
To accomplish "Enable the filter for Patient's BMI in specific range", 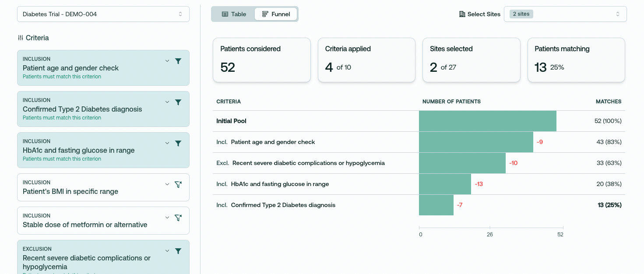I will pyautogui.click(x=178, y=185).
